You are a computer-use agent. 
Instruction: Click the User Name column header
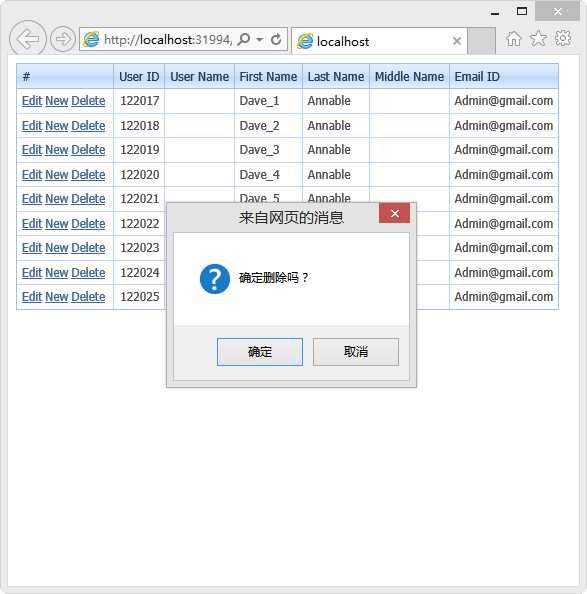pos(200,77)
